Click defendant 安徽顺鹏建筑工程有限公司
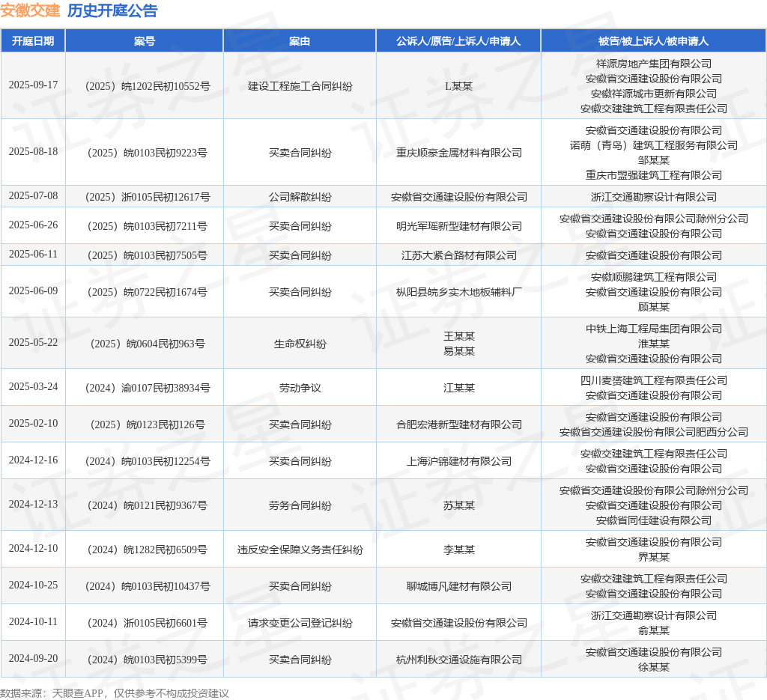This screenshot has height=700, width=767. pyautogui.click(x=653, y=277)
